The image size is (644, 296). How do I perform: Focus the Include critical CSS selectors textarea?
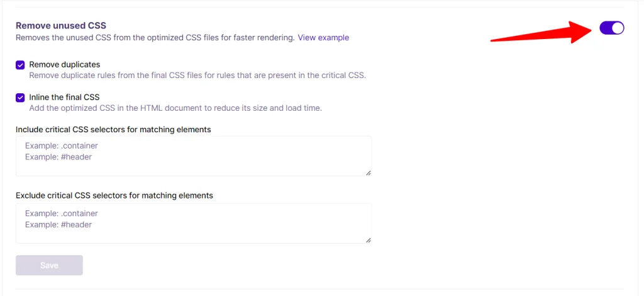pos(194,156)
